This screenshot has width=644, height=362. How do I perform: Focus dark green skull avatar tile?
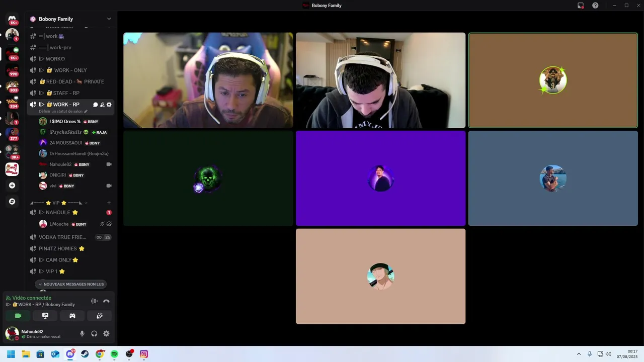[x=208, y=178]
